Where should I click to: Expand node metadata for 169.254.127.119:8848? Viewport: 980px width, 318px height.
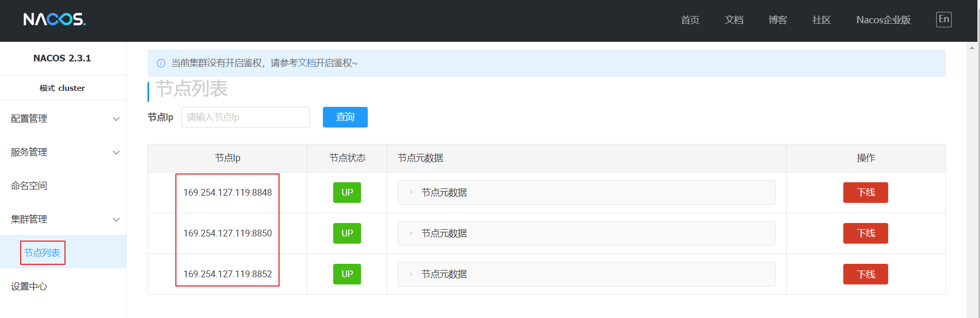[411, 193]
